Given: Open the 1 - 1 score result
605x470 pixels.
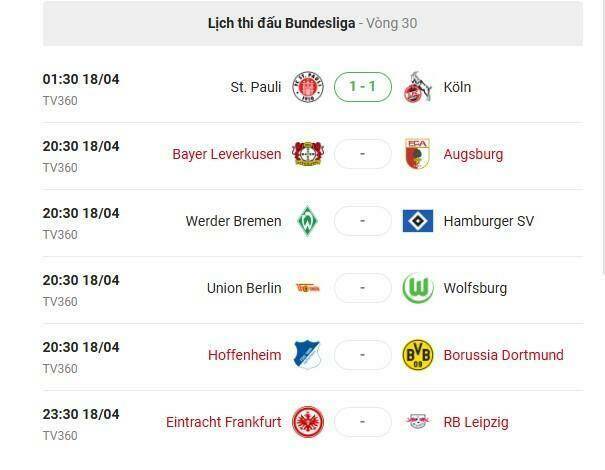Looking at the screenshot, I should (362, 87).
